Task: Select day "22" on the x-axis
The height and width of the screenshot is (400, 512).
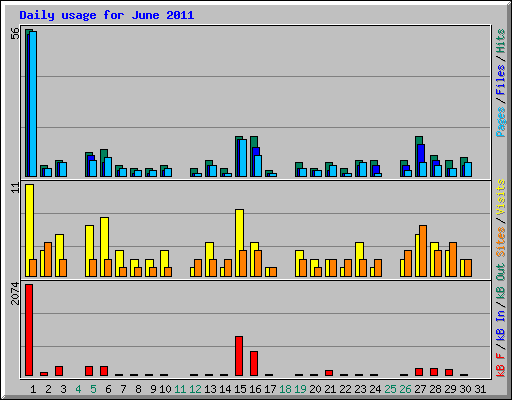Action: pos(345,389)
